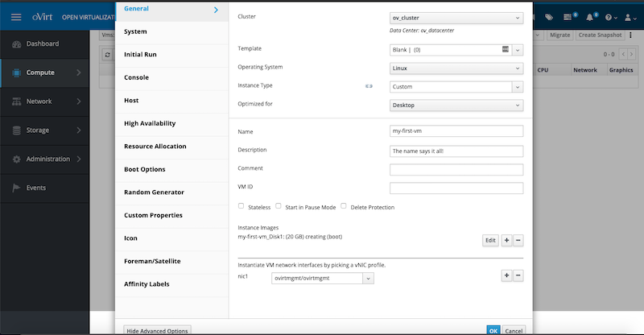644x335 pixels.
Task: Click the template keyboard icon
Action: pos(506,49)
